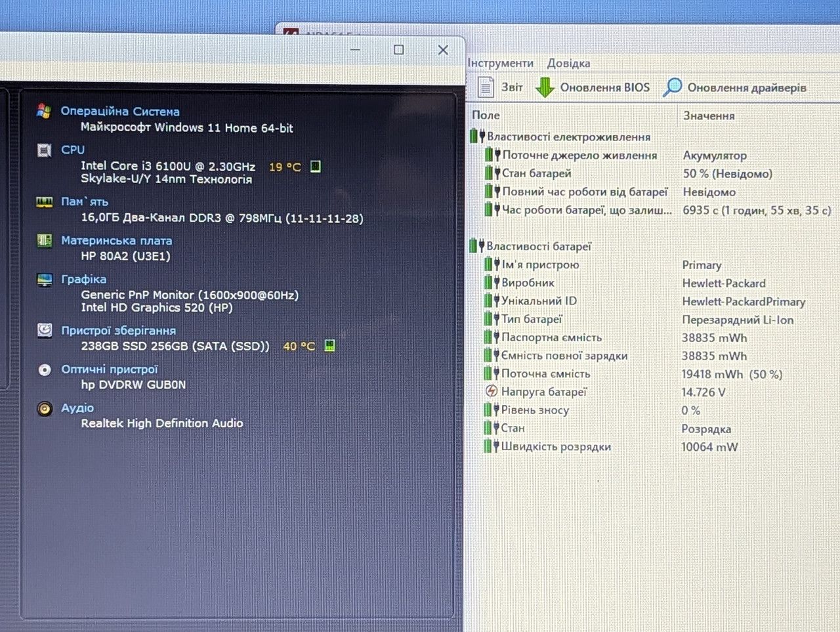Click the value 6935 с (1 годин, 55 хв, 35 с)
Image resolution: width=840 pixels, height=632 pixels.
pos(757,210)
